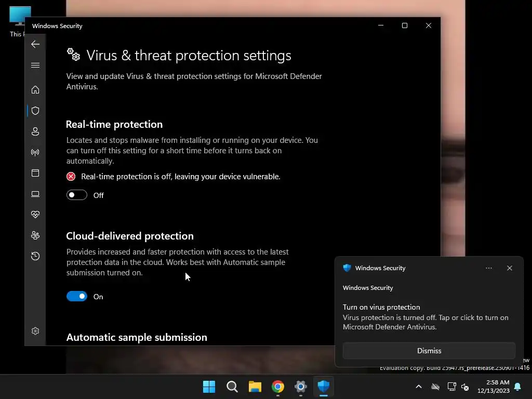Open Device performance & health heart icon

[x=35, y=215]
